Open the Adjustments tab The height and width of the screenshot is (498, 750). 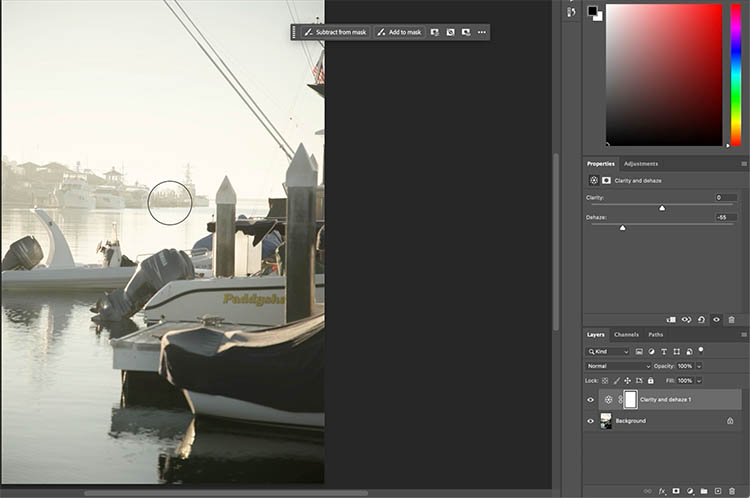(x=640, y=163)
